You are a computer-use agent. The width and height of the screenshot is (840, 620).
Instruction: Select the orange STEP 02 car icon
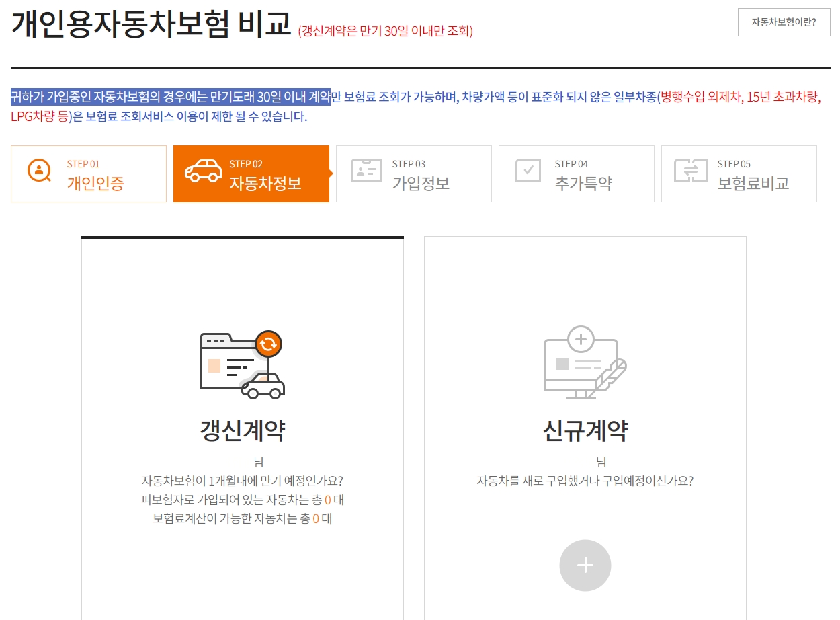(206, 172)
